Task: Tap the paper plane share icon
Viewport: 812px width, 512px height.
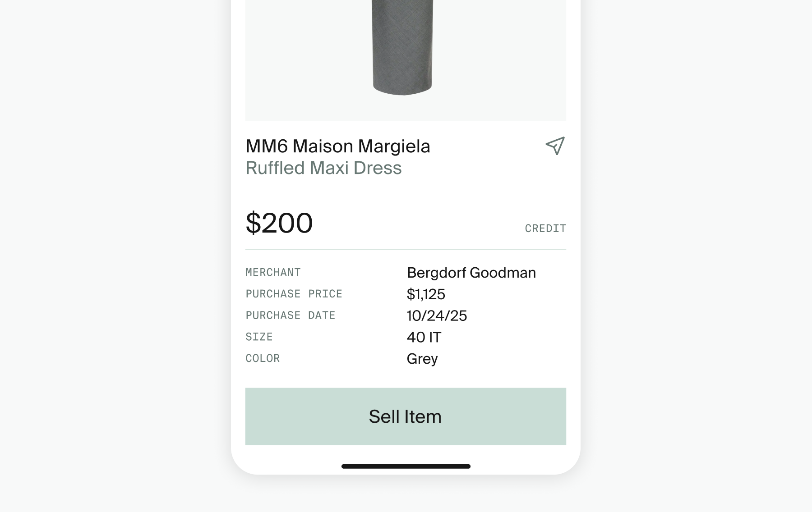Action: (x=555, y=146)
